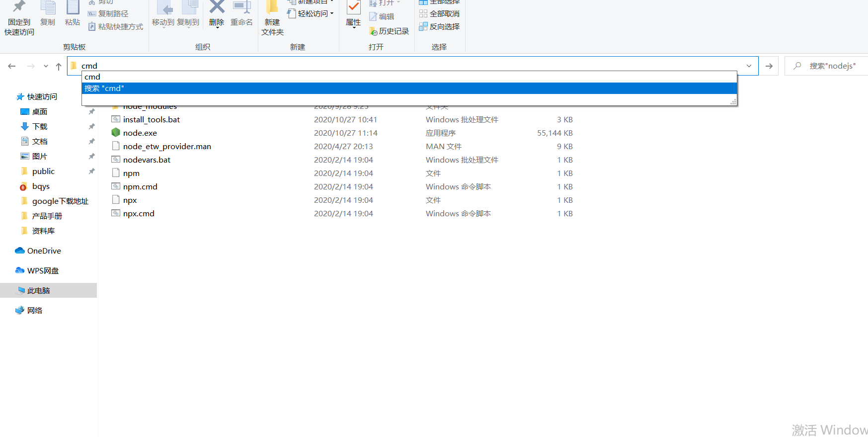868x437 pixels.
Task: Choose Copy path (复制路径)
Action: pyautogui.click(x=108, y=14)
